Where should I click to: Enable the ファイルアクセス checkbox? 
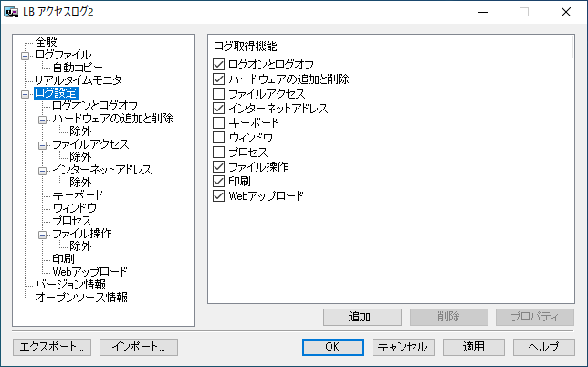coord(218,94)
